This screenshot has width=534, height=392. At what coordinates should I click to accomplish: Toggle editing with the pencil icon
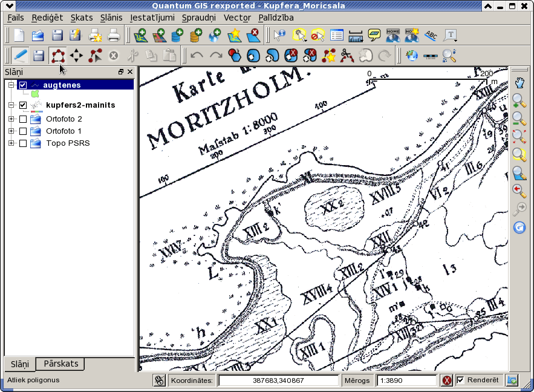[20, 56]
